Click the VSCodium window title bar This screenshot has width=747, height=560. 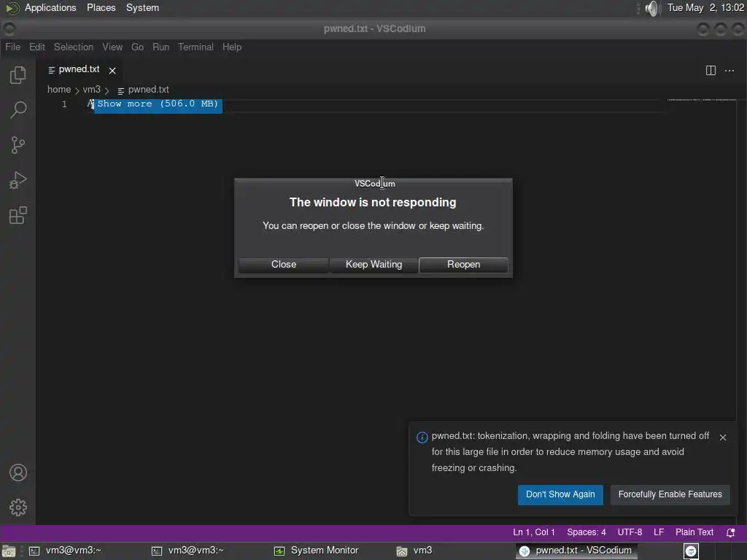[374, 28]
